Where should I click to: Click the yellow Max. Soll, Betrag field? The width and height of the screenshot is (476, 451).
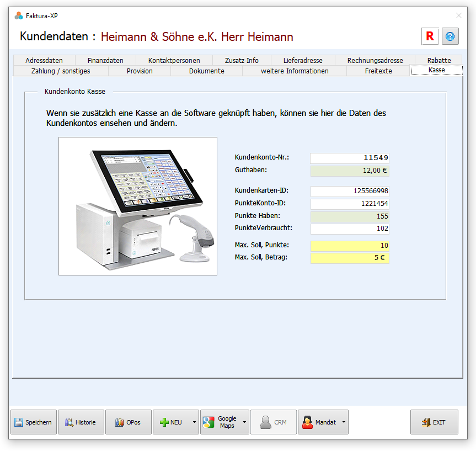pyautogui.click(x=350, y=258)
